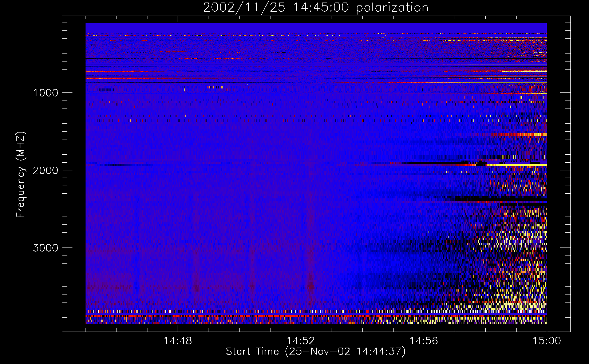Click the plot title "2002/11/25 14:45:00 polarization"
This screenshot has width=589, height=364.
click(x=316, y=8)
